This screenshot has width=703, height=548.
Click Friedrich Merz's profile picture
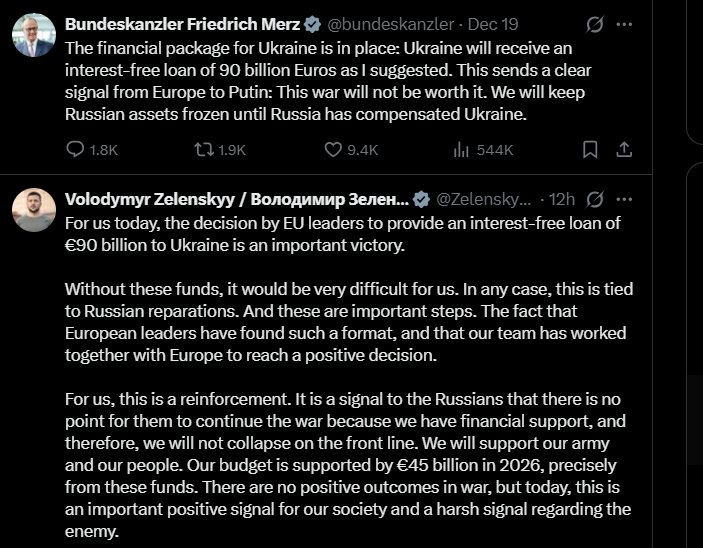pyautogui.click(x=34, y=36)
